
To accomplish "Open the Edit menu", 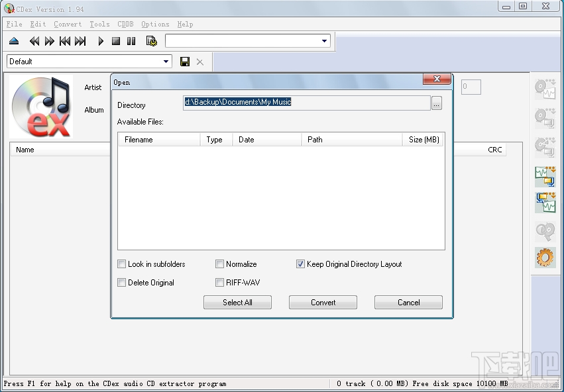I will tap(38, 24).
